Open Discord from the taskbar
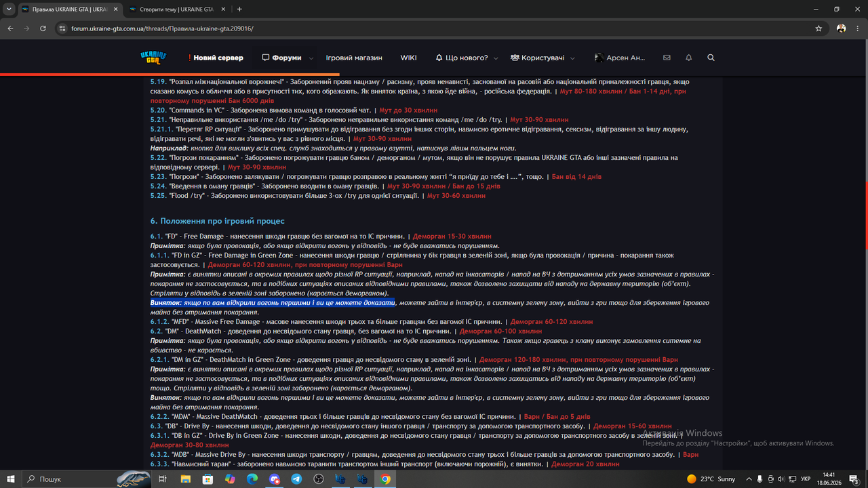The image size is (868, 488). pos(274,479)
